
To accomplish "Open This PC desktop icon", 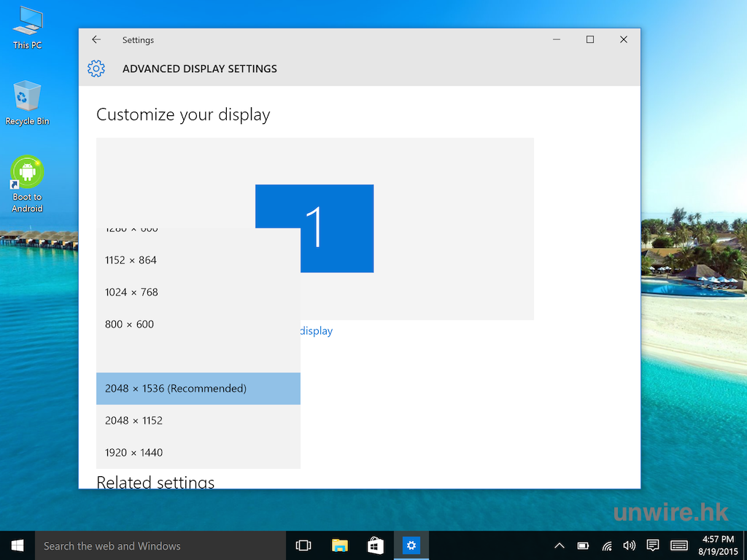I will 27,28.
